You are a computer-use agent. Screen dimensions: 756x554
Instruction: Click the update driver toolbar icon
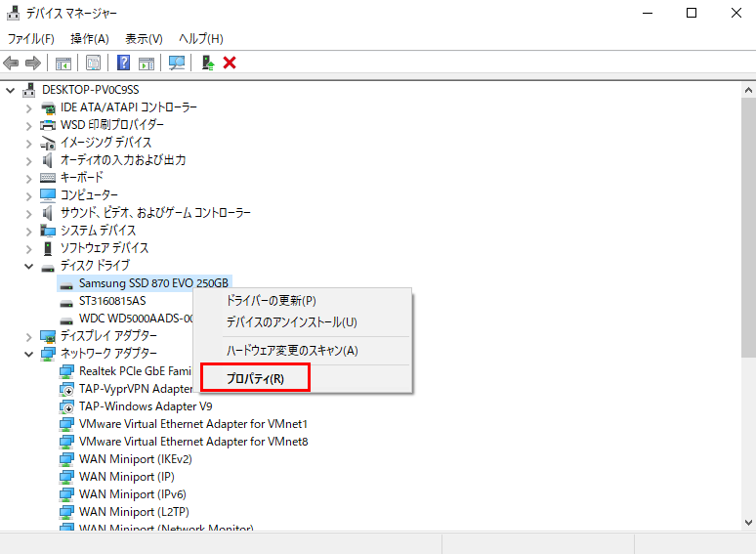tap(208, 63)
